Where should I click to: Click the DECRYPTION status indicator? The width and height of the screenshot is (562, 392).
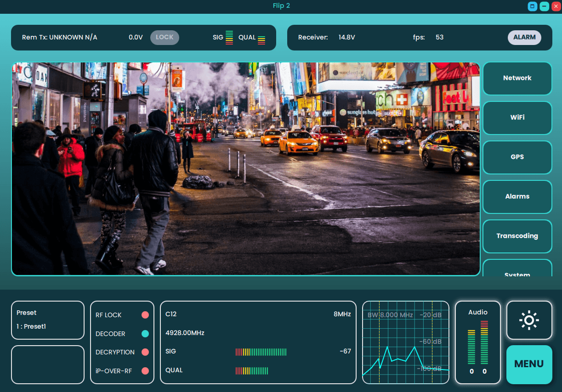point(145,352)
